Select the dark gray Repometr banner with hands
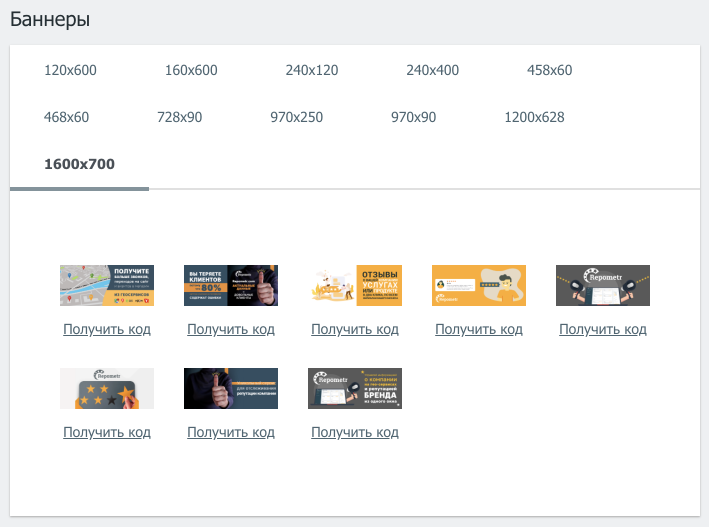The width and height of the screenshot is (709, 527). point(603,285)
